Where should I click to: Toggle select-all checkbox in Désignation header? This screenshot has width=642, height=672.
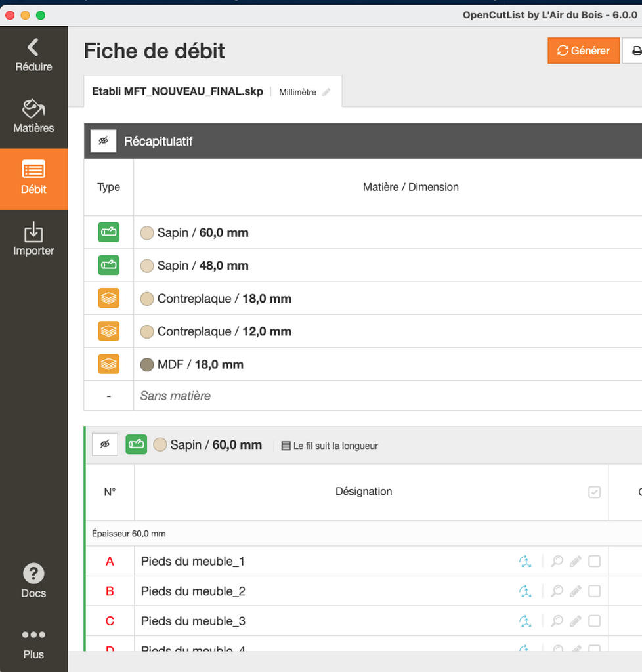[x=595, y=492]
